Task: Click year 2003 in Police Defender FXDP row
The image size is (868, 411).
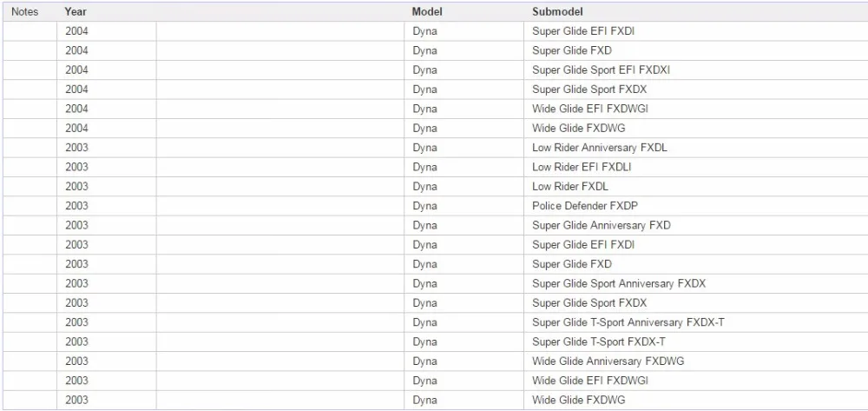Action: tap(76, 205)
